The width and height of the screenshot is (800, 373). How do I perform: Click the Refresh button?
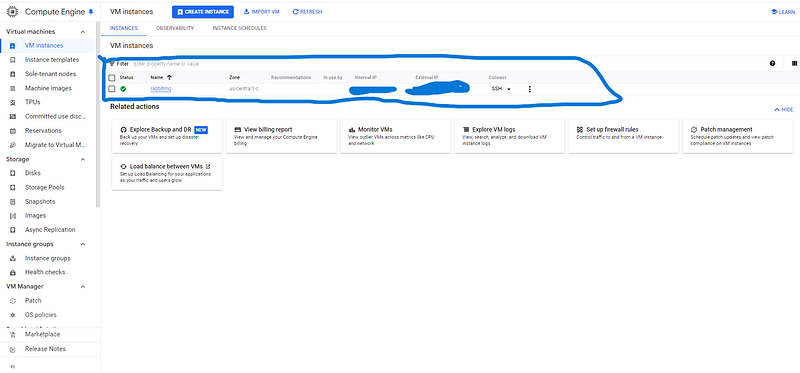click(308, 12)
